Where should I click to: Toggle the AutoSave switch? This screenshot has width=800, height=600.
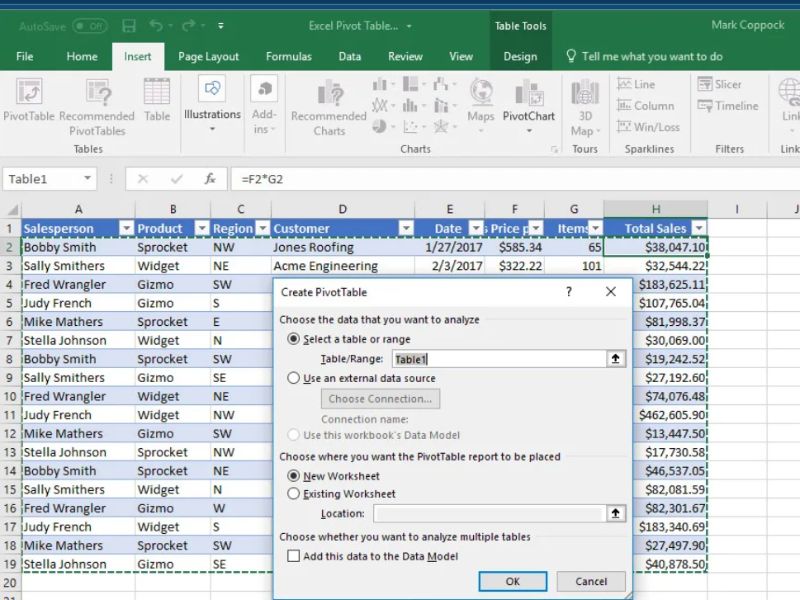click(x=90, y=25)
